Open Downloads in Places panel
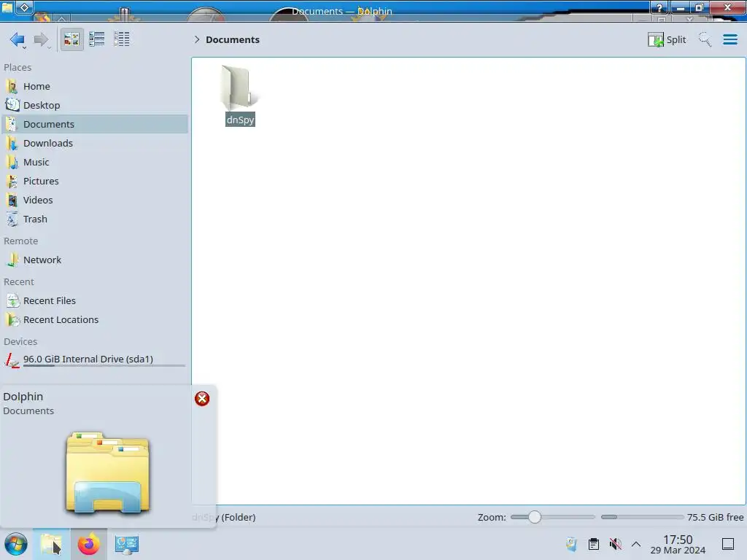Screen dimensions: 747x560 [96, 143]
